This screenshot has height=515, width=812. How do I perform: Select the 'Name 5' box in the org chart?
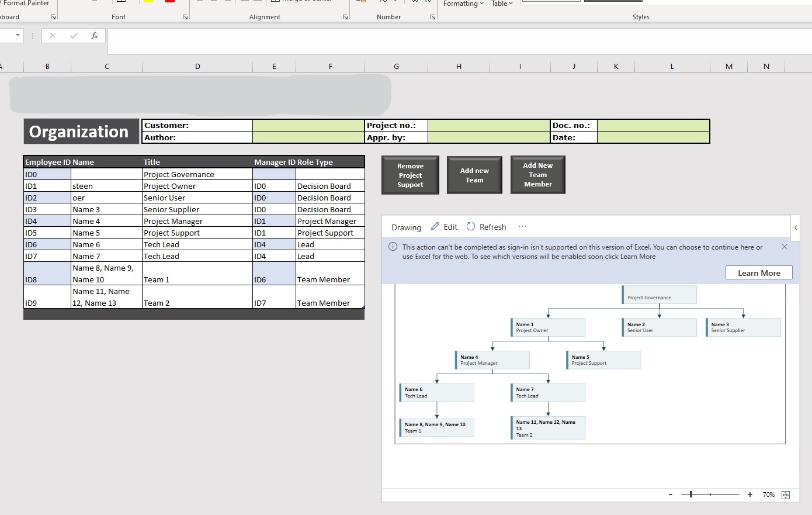[x=603, y=360]
